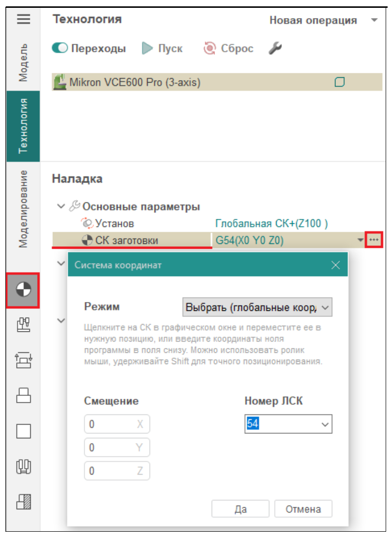Screen dimensions: 392x541
Task: Toggle the green square on Mikron row
Action: 339,82
